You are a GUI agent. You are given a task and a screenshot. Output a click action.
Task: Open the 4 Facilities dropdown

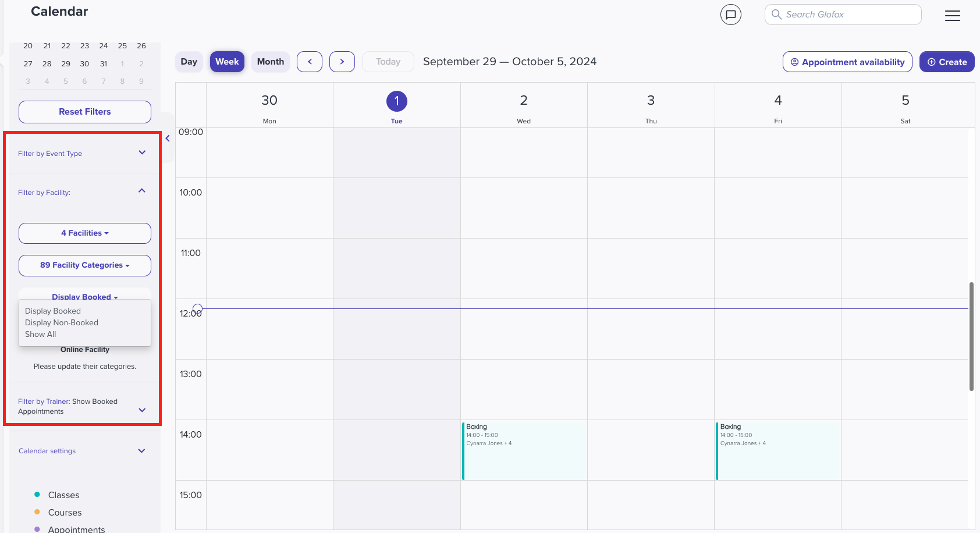(85, 233)
